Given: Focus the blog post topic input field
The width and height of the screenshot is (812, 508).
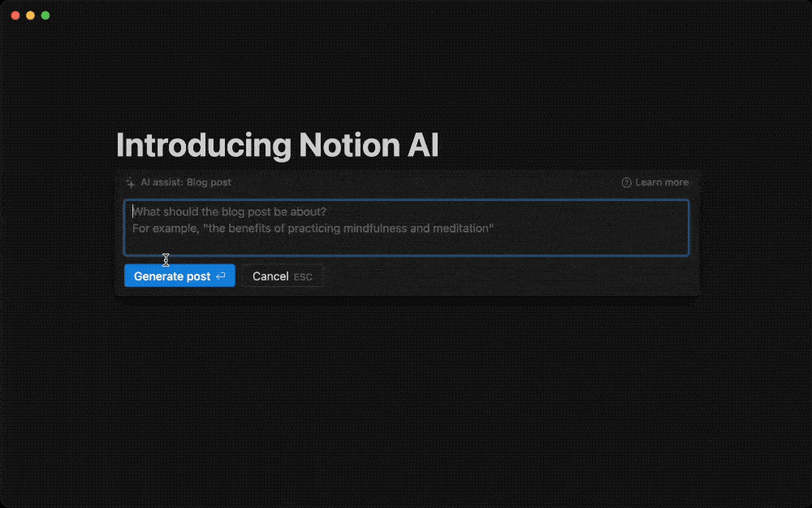Looking at the screenshot, I should [407, 228].
